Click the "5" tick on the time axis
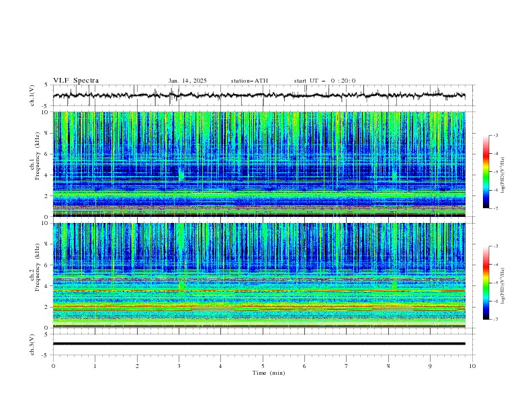 263,366
